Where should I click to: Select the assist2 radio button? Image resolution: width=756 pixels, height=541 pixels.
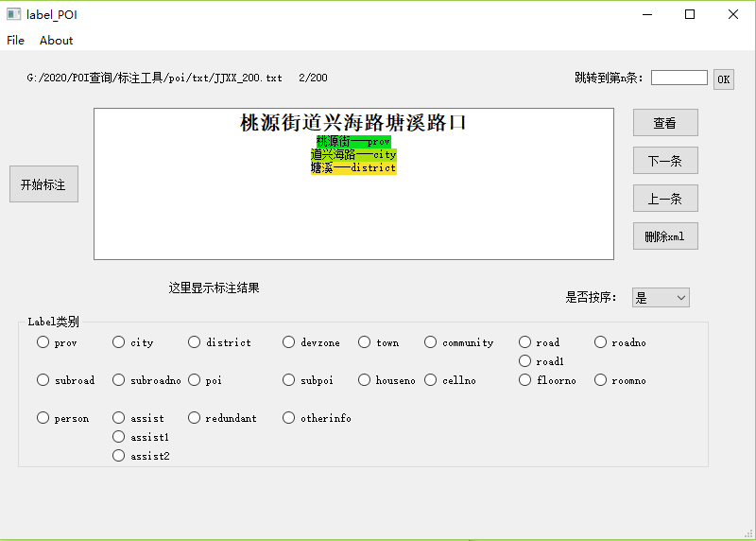pyautogui.click(x=141, y=456)
